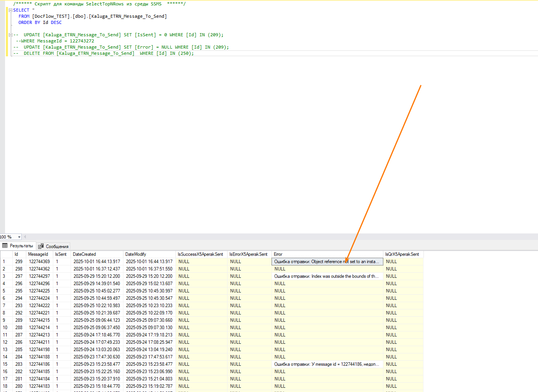The height and width of the screenshot is (392, 538).
Task: Click MessageId cell 122744184
Action: pyautogui.click(x=40, y=379)
